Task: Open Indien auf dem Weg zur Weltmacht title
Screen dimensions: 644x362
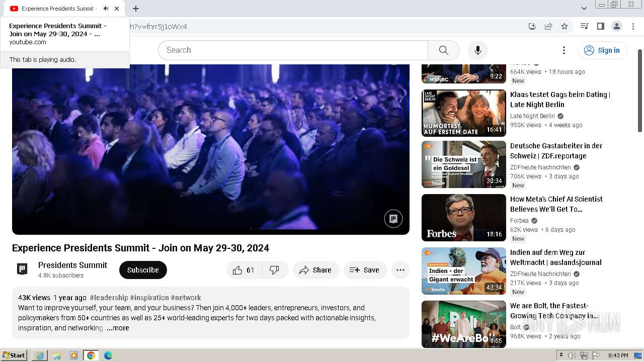Action: click(556, 257)
